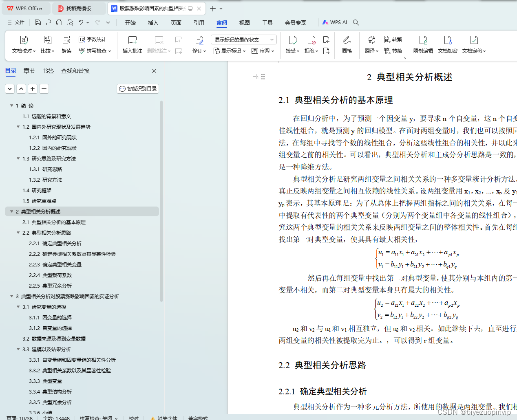Open the 文件 menu

(x=16, y=22)
